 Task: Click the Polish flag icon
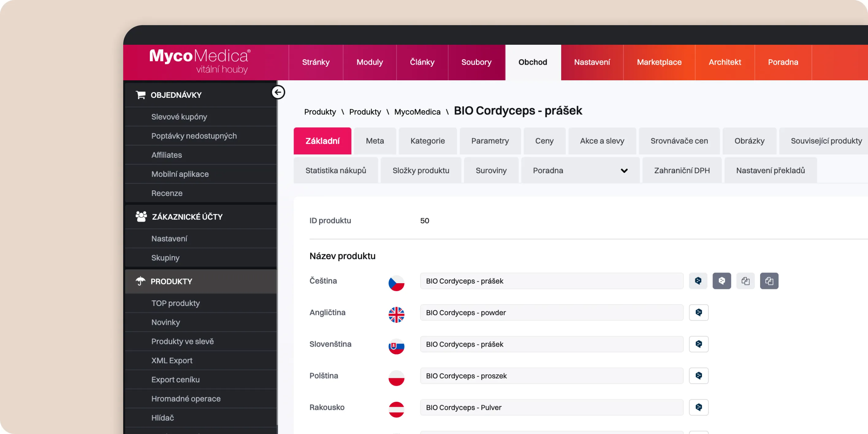tap(396, 378)
